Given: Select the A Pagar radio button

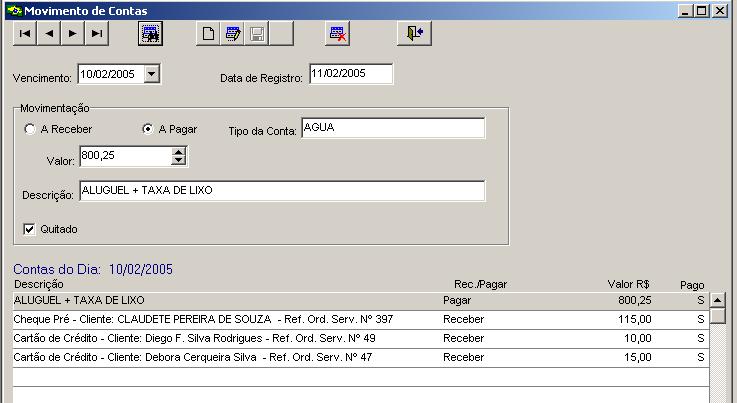Looking at the screenshot, I should pyautogui.click(x=148, y=129).
